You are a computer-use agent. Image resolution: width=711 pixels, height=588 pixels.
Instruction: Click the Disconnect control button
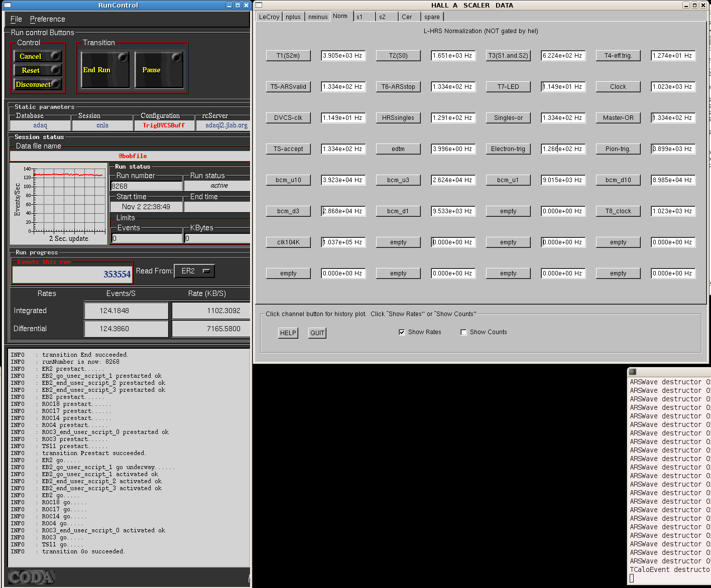(38, 84)
